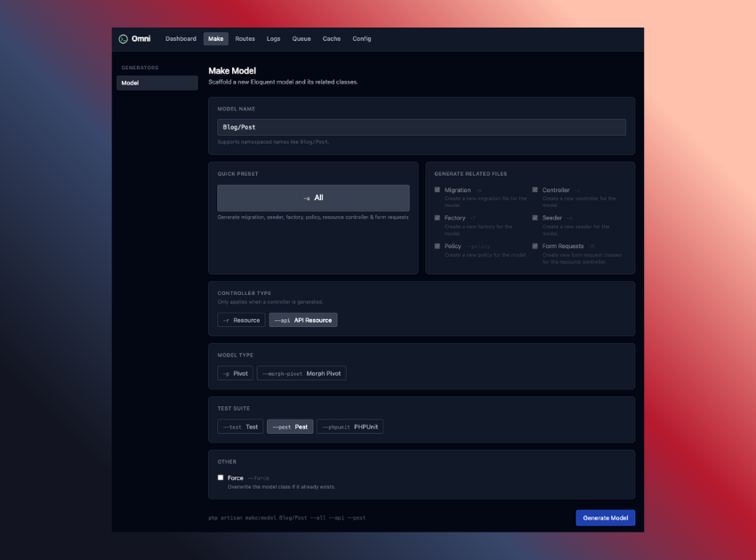Click 'Overwrite the model class' description
756x560 pixels.
281,487
